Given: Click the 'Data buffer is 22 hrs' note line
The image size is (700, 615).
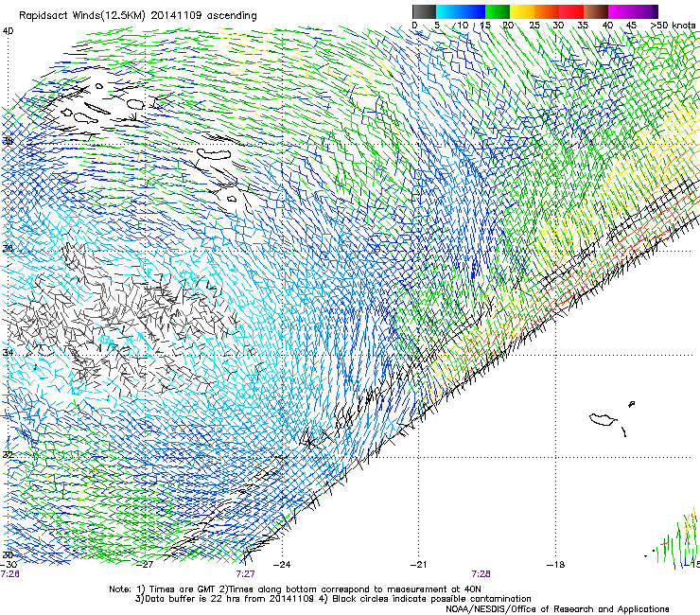Looking at the screenshot, I should (333, 599).
